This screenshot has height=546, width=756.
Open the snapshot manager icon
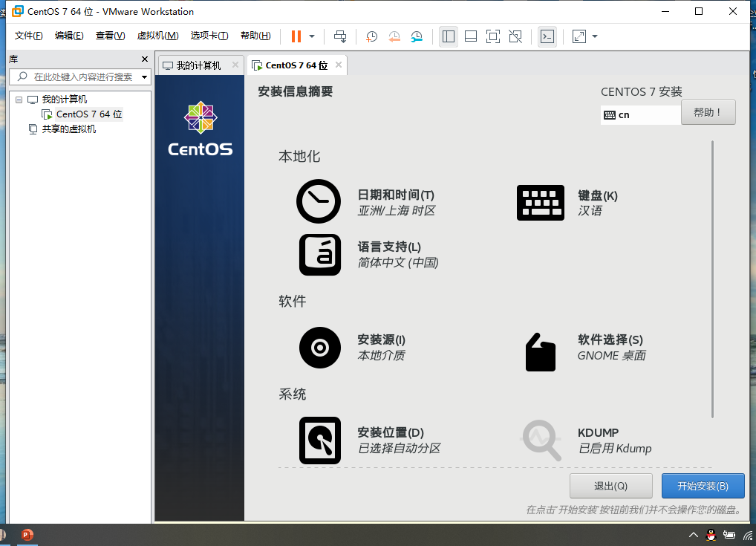[x=417, y=36]
